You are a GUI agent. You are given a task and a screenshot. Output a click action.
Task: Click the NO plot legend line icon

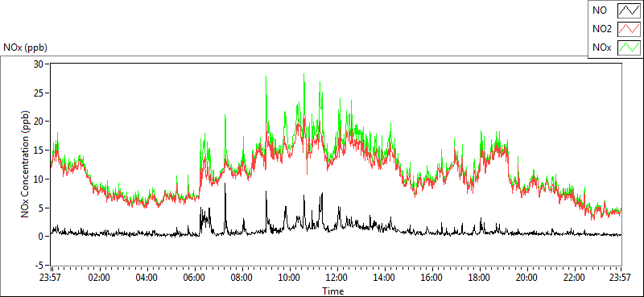click(629, 10)
